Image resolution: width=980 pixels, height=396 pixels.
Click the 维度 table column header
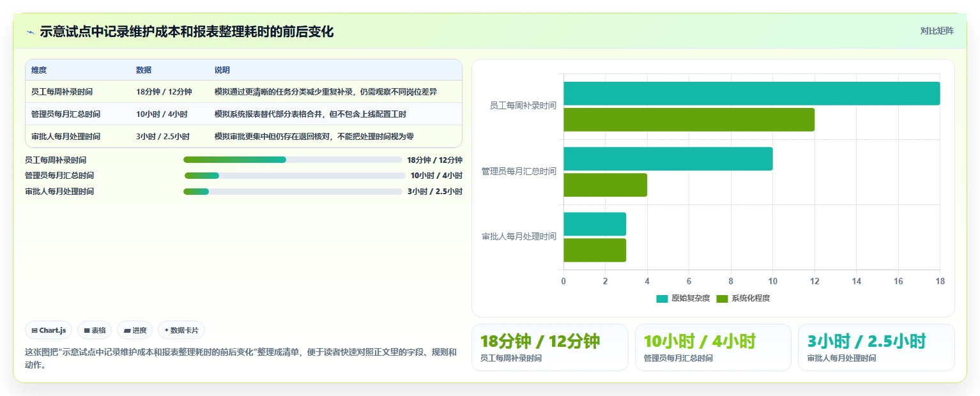[39, 70]
